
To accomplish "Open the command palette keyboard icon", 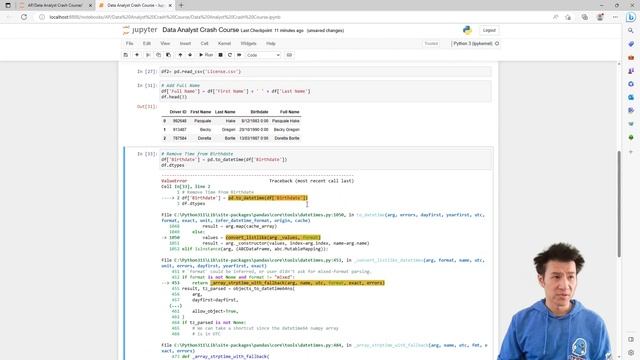I will click(x=289, y=55).
